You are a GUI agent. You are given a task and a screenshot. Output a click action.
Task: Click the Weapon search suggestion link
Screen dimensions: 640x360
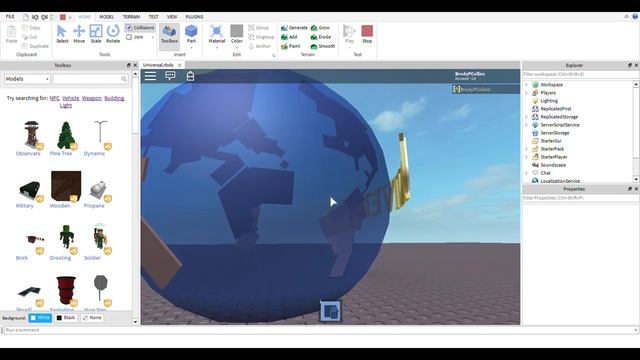pyautogui.click(x=91, y=98)
